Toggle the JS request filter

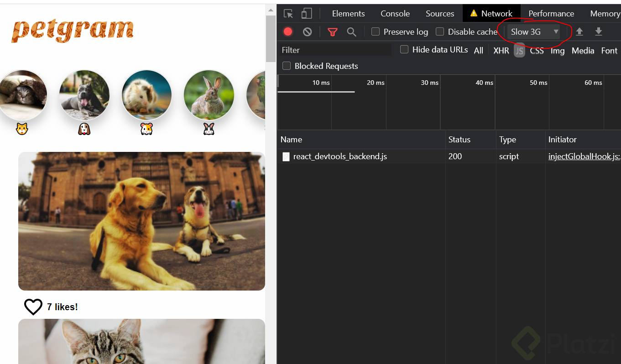(x=519, y=51)
